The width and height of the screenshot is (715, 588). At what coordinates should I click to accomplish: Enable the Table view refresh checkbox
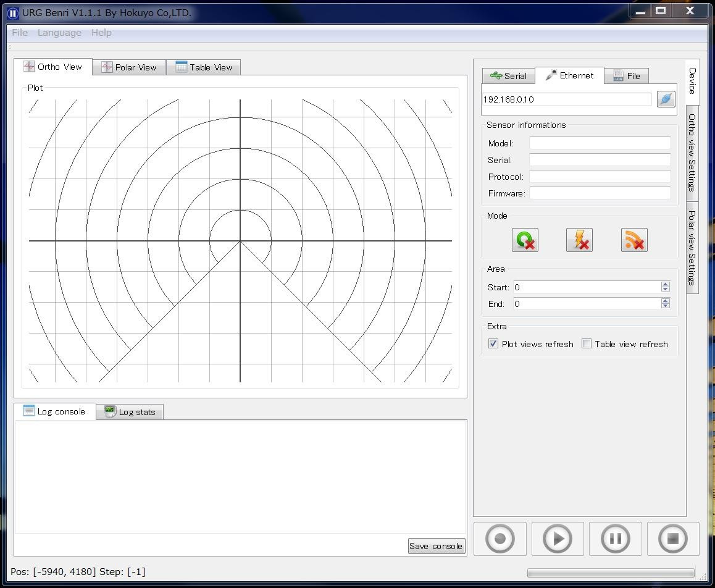click(587, 343)
